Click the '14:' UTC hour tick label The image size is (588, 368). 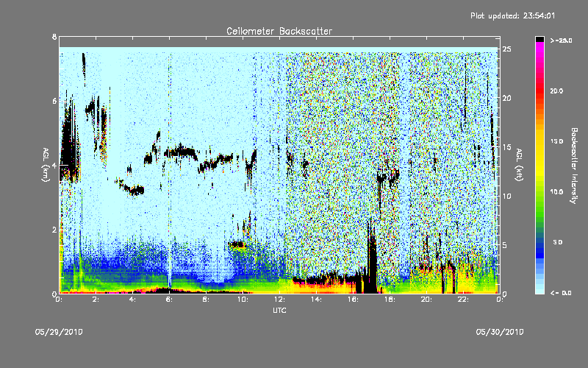click(316, 300)
